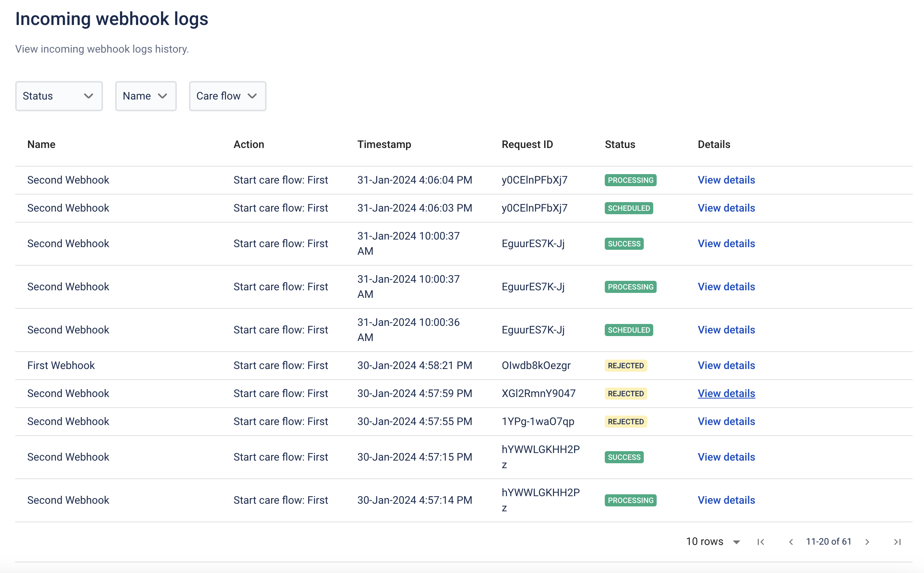The height and width of the screenshot is (573, 924).
Task: View details for request 1YPg-1waO7qp
Action: [x=726, y=422]
